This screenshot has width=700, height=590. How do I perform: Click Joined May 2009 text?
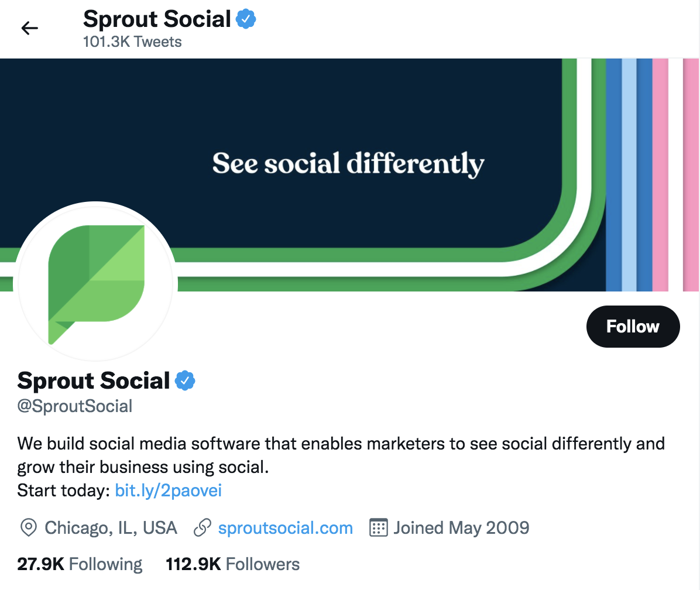pos(460,527)
